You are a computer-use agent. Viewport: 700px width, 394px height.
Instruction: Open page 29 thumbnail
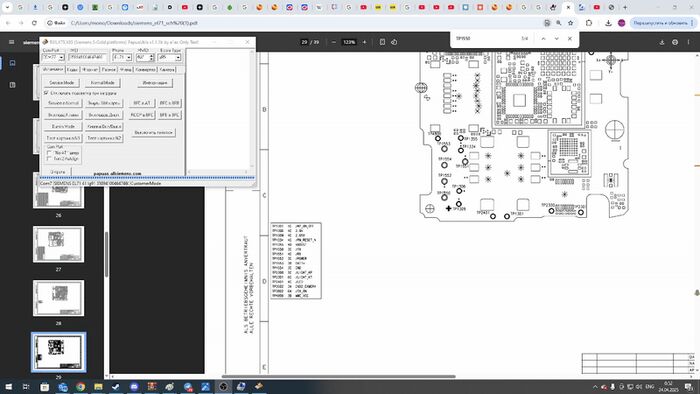[x=58, y=352]
